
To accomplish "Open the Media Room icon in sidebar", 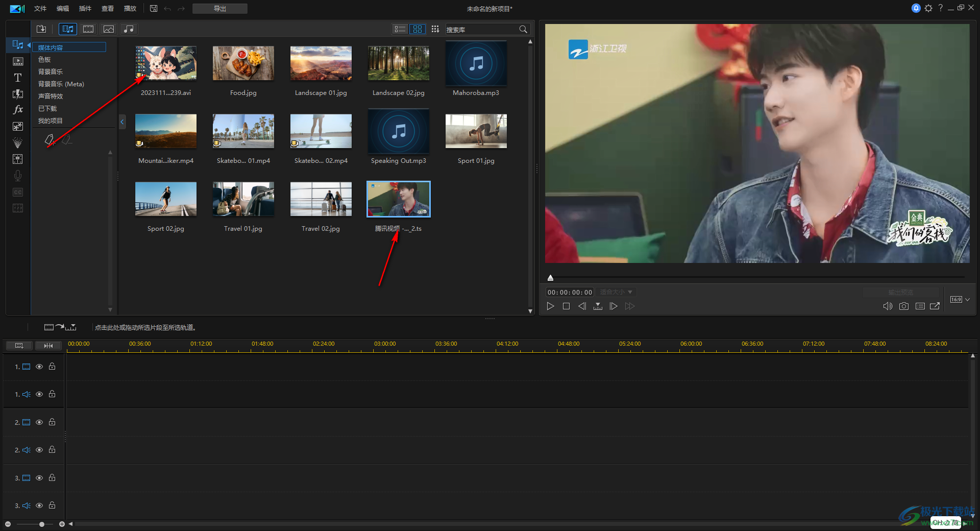I will pyautogui.click(x=18, y=45).
